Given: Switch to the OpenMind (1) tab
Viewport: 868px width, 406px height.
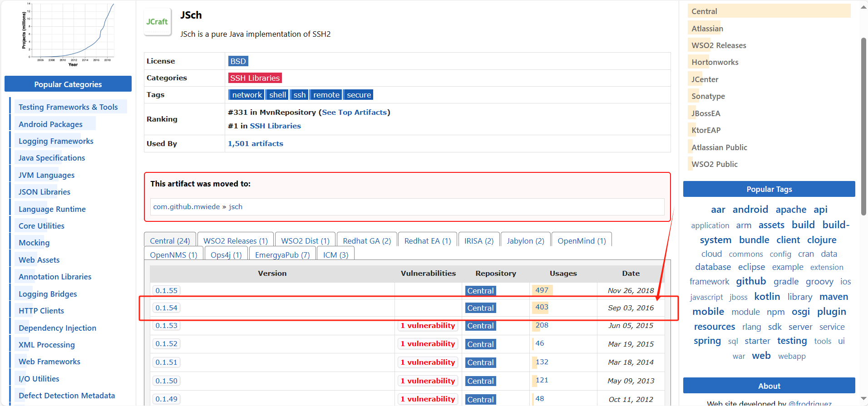Looking at the screenshot, I should click(x=582, y=240).
